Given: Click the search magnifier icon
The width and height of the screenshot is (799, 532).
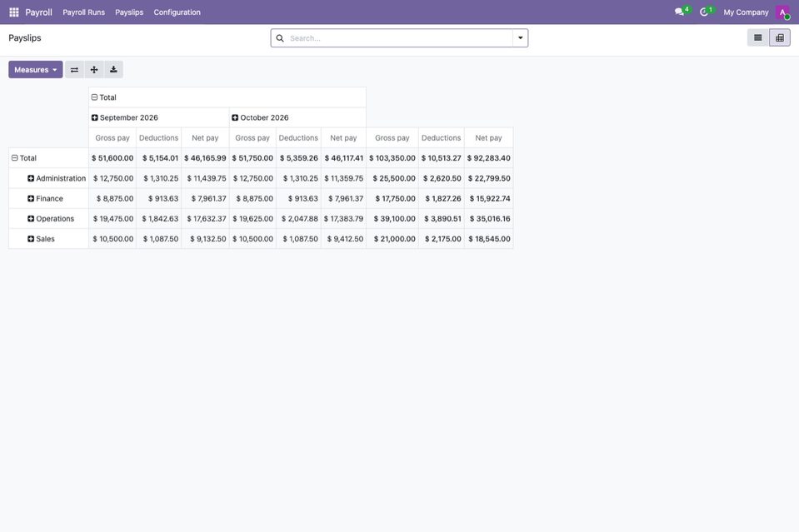Looking at the screenshot, I should [x=280, y=38].
